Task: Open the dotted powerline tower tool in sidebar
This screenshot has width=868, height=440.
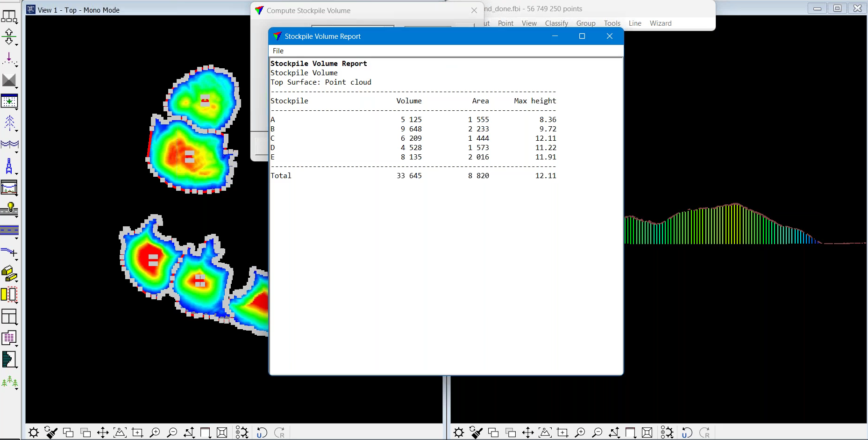Action: coord(9,123)
